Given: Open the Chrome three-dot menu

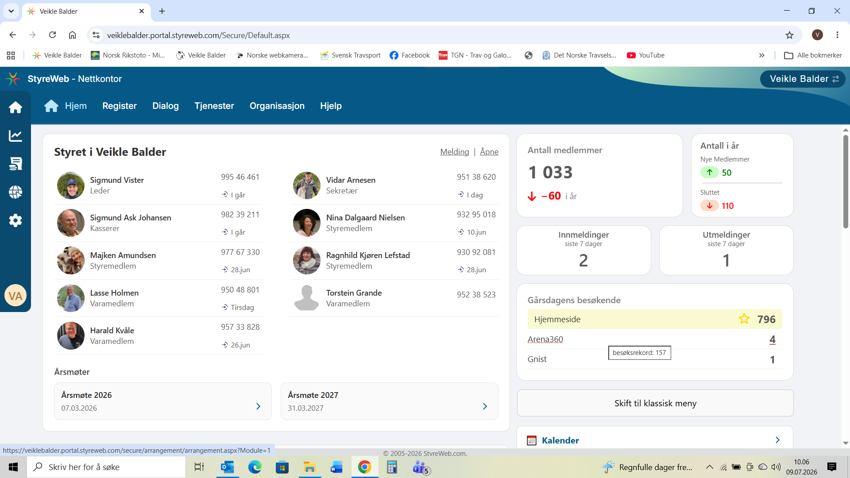Looking at the screenshot, I should pyautogui.click(x=837, y=35).
